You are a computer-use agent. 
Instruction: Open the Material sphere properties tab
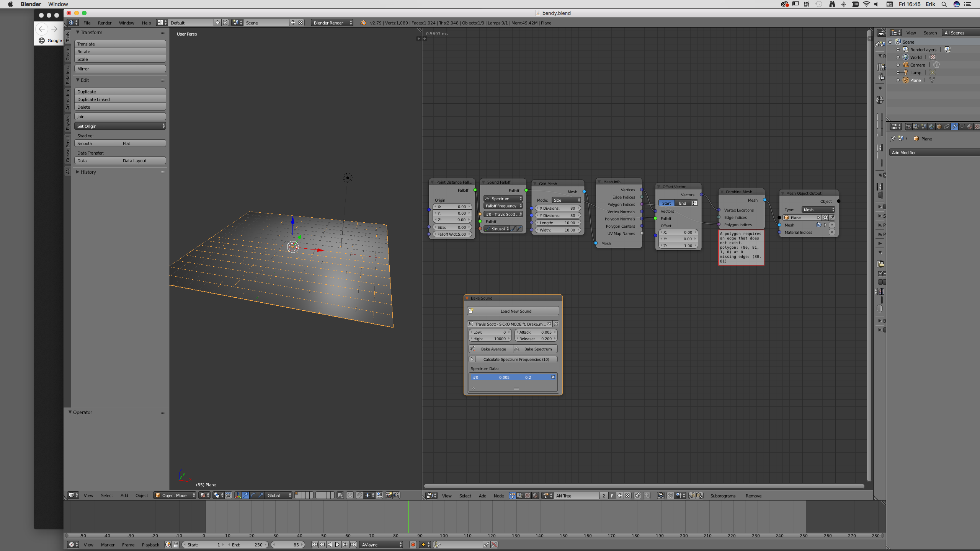coord(970,127)
